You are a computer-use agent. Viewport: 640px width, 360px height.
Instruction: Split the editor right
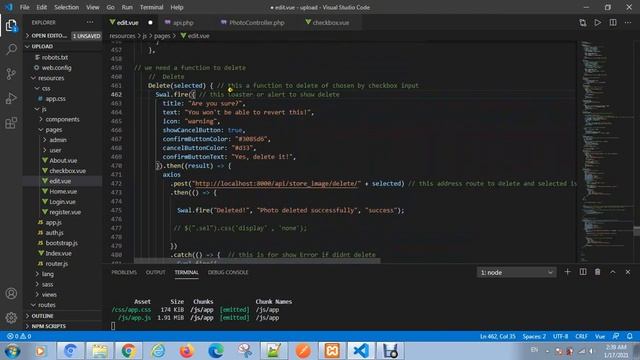(x=613, y=23)
